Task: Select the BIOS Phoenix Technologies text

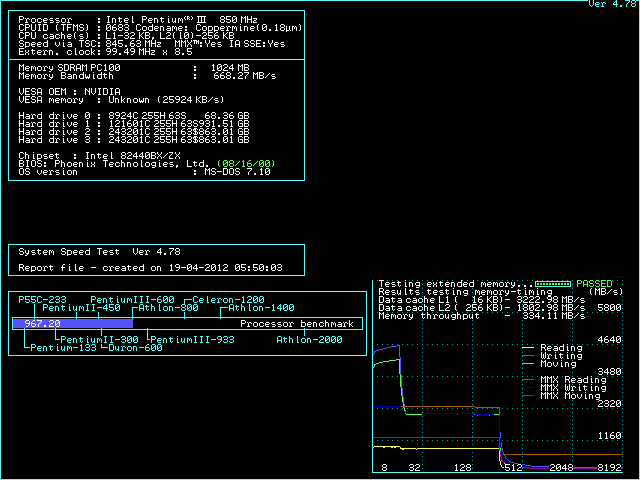Action: (x=114, y=164)
